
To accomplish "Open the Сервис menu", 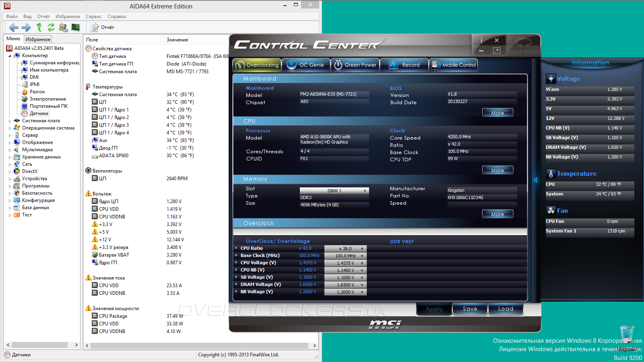I will [93, 16].
